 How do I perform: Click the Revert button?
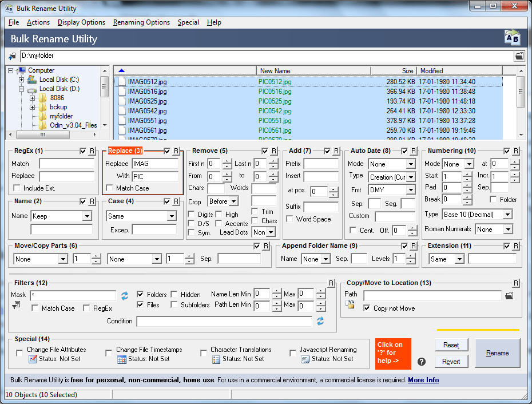pyautogui.click(x=451, y=362)
